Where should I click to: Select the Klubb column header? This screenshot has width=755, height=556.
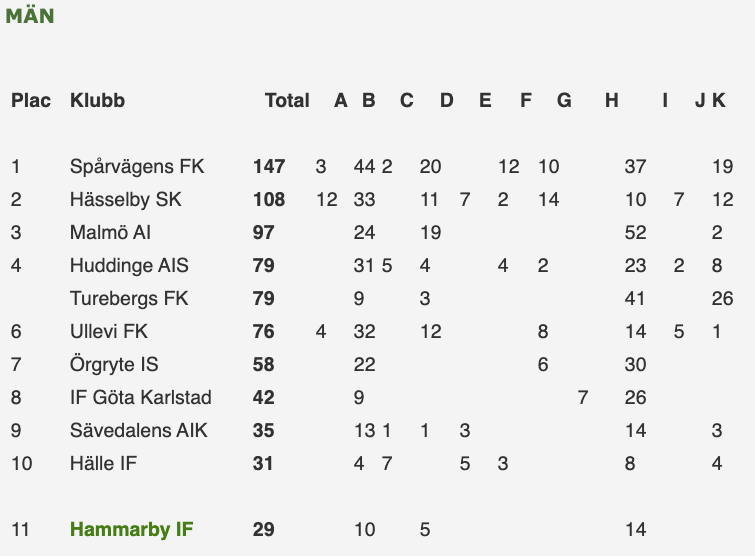97,100
